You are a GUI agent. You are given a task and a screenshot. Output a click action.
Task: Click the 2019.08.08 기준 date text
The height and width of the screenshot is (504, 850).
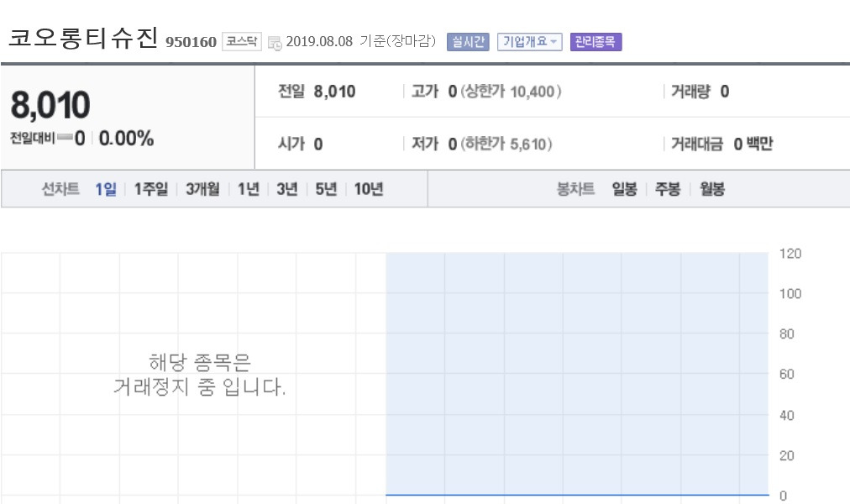point(361,41)
